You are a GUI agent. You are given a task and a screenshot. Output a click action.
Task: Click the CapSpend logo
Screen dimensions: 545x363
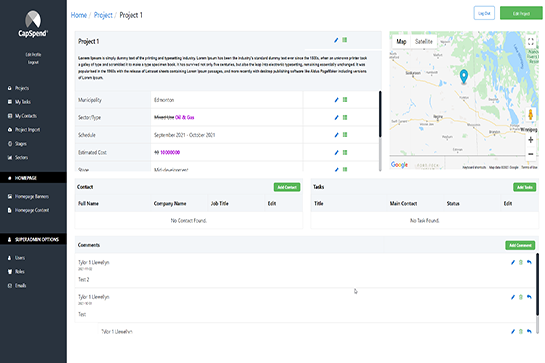33,24
